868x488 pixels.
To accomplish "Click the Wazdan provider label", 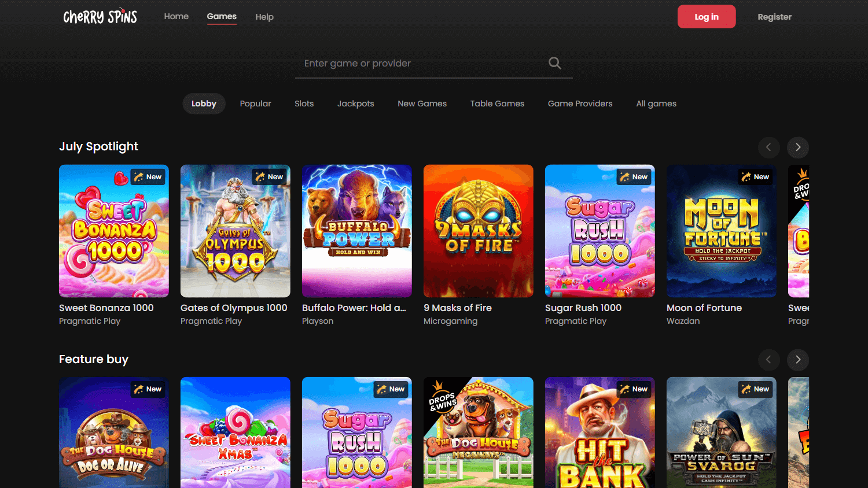I will coord(683,321).
